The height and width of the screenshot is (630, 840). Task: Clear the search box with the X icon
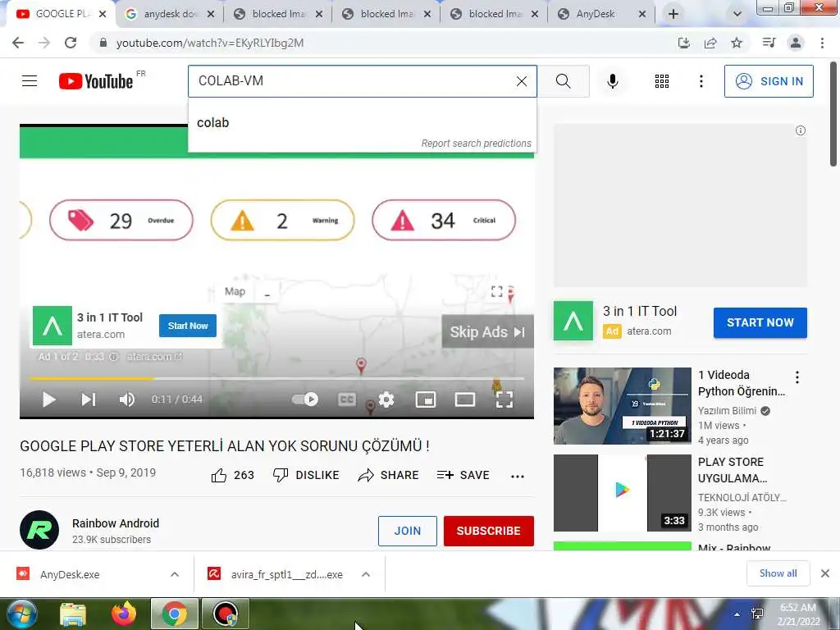[521, 81]
